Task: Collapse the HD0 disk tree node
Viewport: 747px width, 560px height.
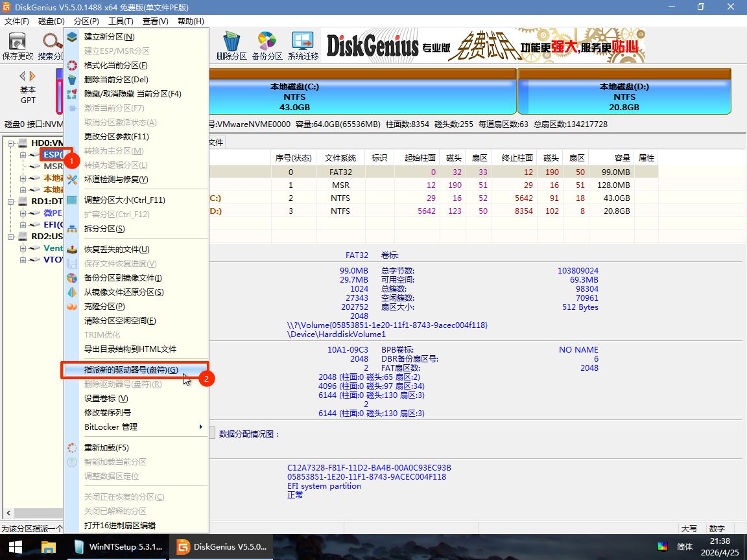Action: tap(10, 143)
